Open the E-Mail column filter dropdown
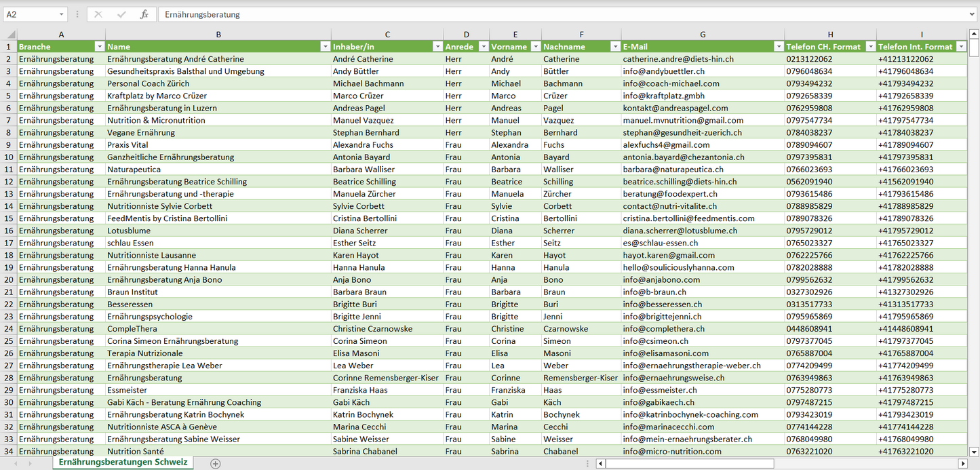The height and width of the screenshot is (470, 980). click(778, 47)
